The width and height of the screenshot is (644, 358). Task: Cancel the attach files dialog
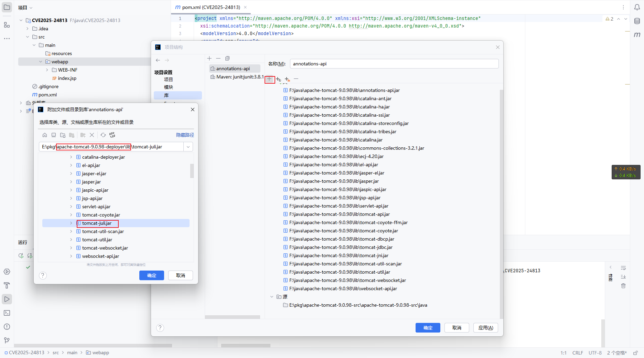pyautogui.click(x=181, y=275)
